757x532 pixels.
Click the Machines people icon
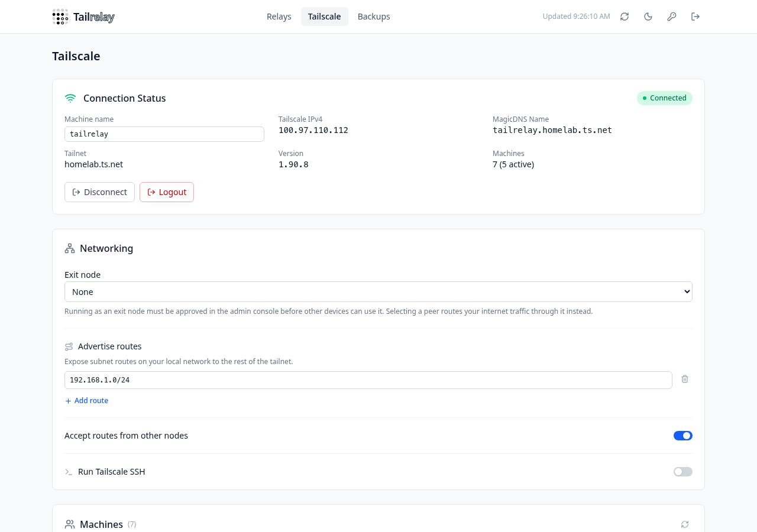coord(70,524)
